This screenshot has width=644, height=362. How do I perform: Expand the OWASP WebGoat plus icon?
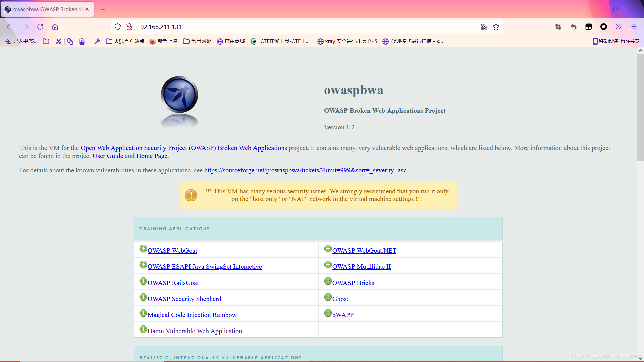[143, 249]
